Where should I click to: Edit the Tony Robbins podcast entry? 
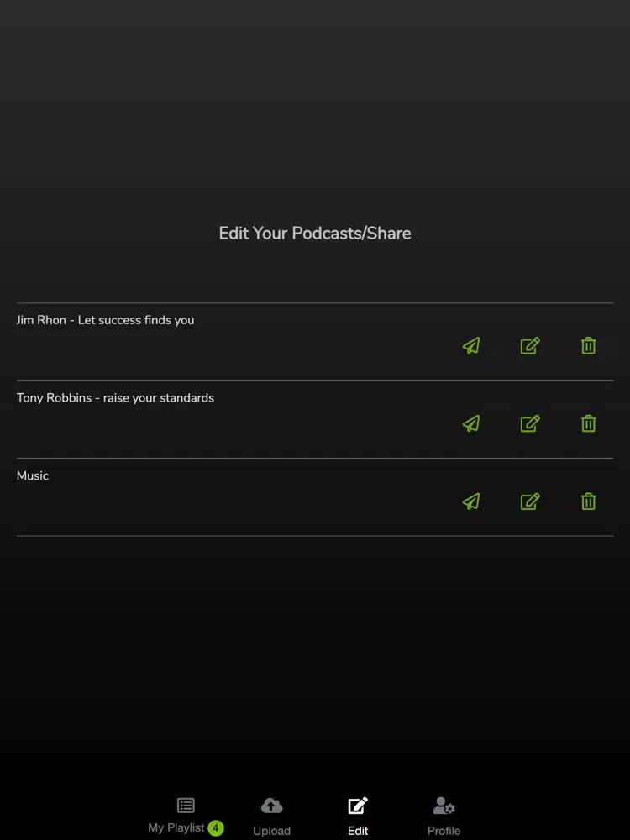530,423
